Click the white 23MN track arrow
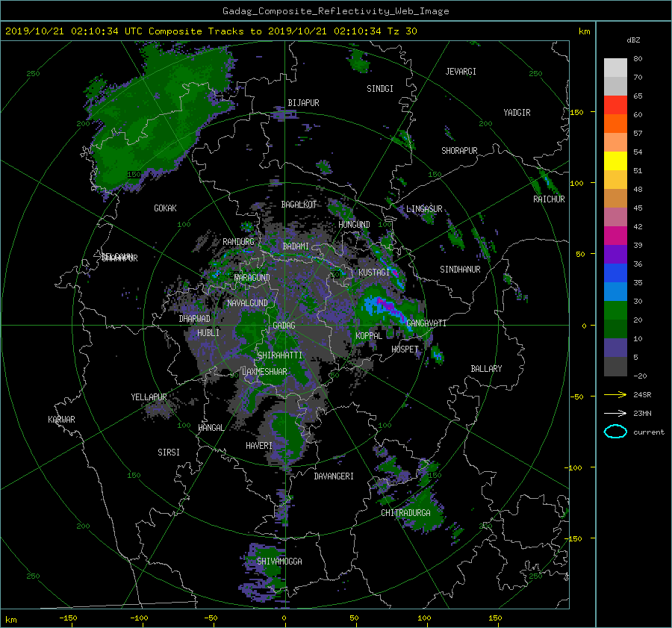Screen dimensions: 672x628 coord(615,413)
